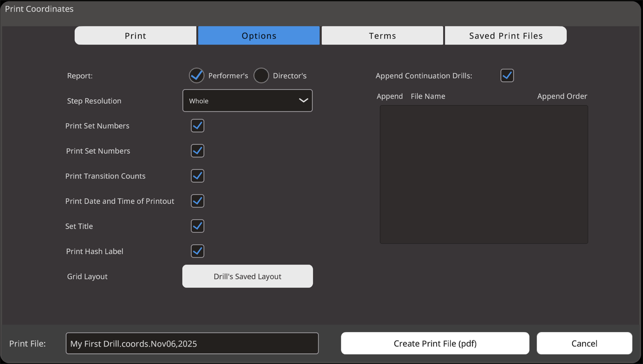The width and height of the screenshot is (643, 364).
Task: Click inside the empty append file list
Action: [x=484, y=174]
